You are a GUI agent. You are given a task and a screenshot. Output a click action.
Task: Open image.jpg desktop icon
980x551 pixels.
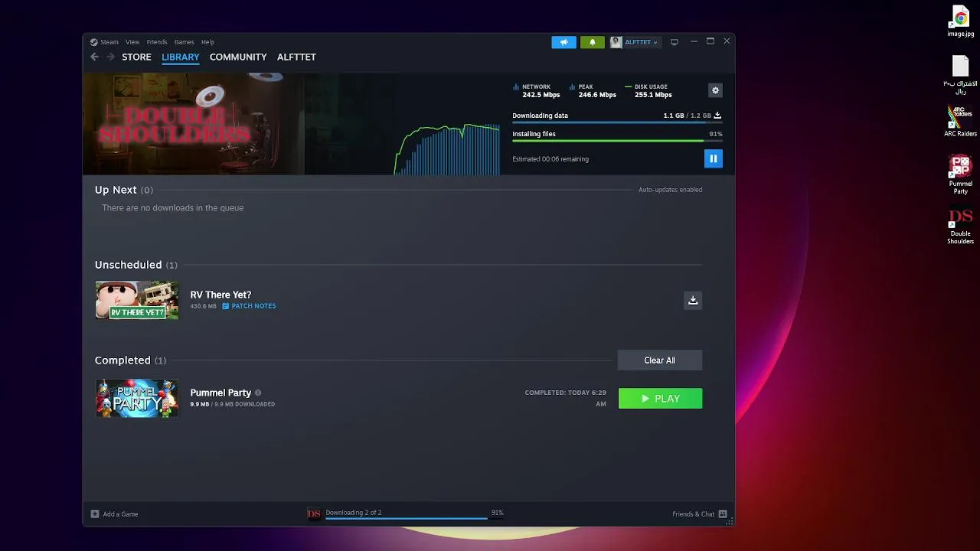pyautogui.click(x=960, y=21)
